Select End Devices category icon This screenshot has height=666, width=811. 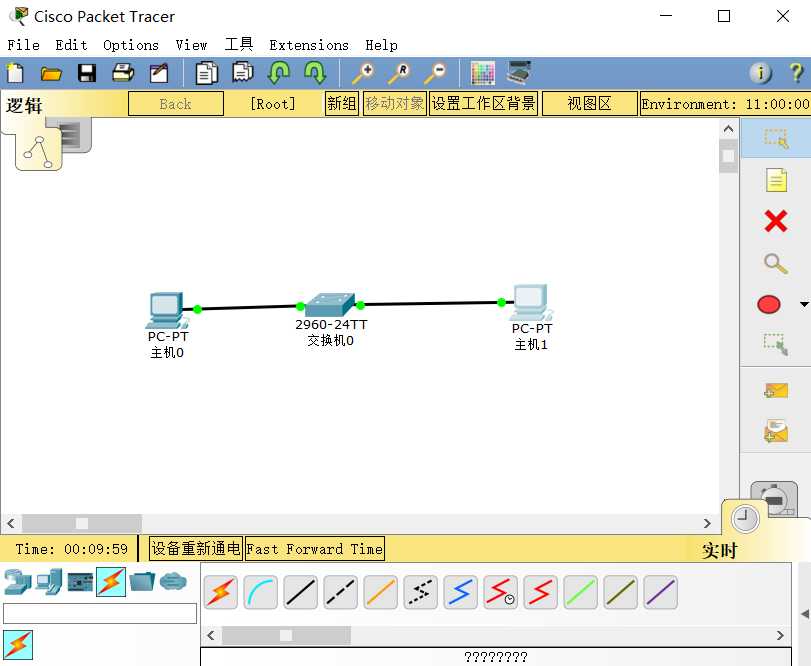tap(50, 582)
